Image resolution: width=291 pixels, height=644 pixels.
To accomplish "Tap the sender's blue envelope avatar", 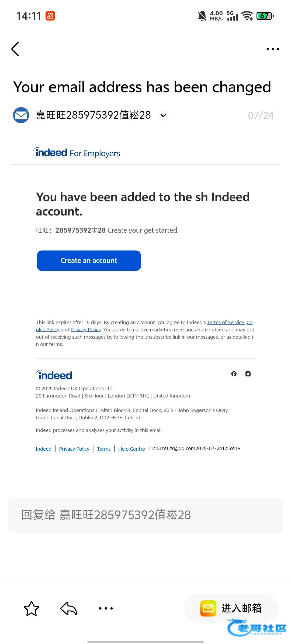I will [21, 115].
